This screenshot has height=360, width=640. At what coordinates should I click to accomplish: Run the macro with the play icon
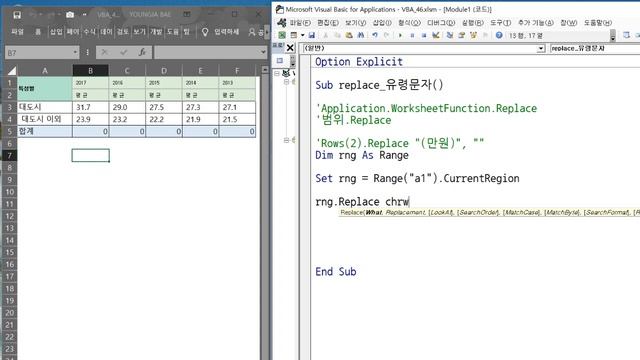point(400,35)
